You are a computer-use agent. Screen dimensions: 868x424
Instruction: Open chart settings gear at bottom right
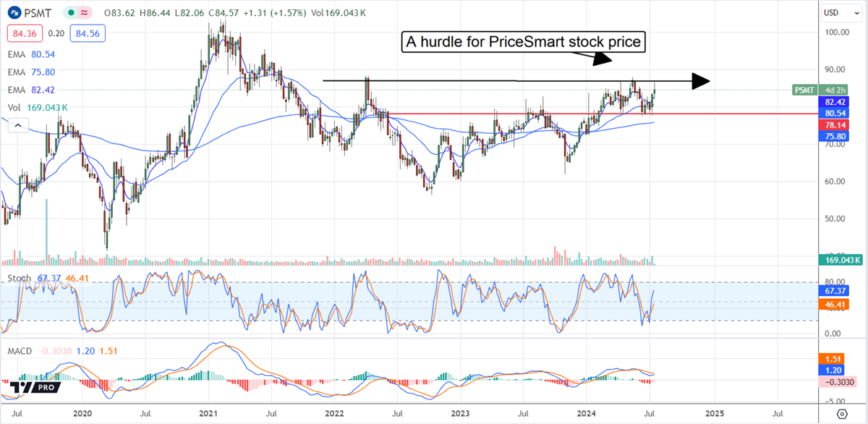(x=842, y=413)
